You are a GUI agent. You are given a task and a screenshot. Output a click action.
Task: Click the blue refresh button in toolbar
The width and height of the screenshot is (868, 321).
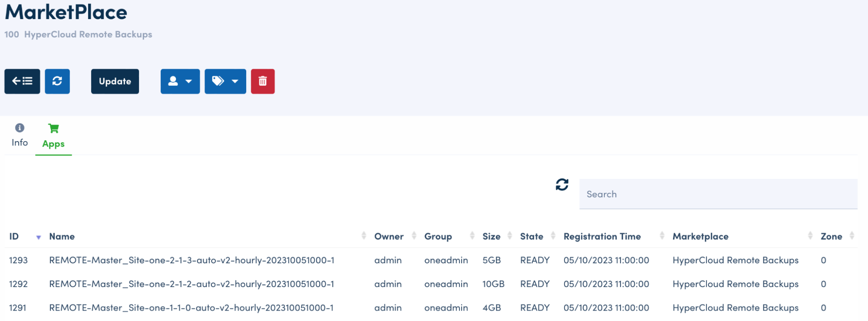(57, 81)
